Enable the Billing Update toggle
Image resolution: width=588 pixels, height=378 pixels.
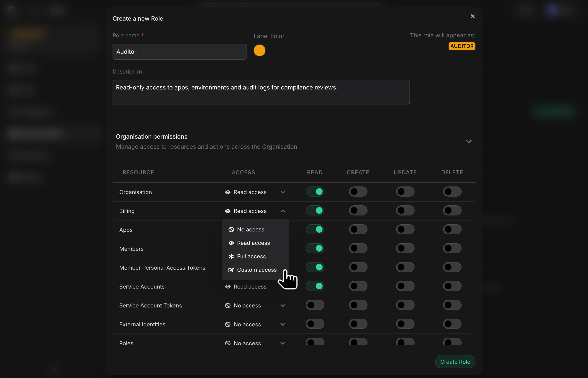point(405,210)
